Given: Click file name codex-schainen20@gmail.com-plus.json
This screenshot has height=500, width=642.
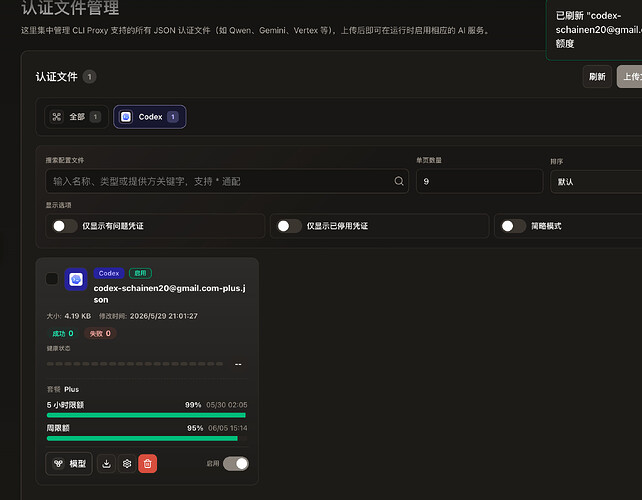Looking at the screenshot, I should (170, 294).
